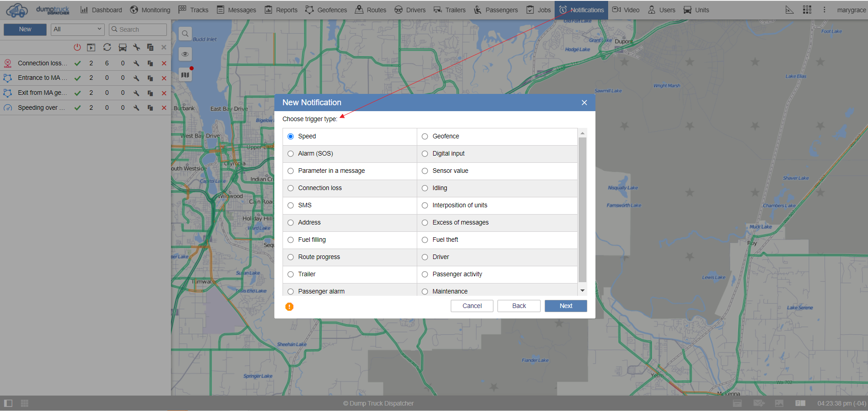Screen dimensions: 868x411
Task: Click scroll-up arrow of trigger list
Action: 582,133
